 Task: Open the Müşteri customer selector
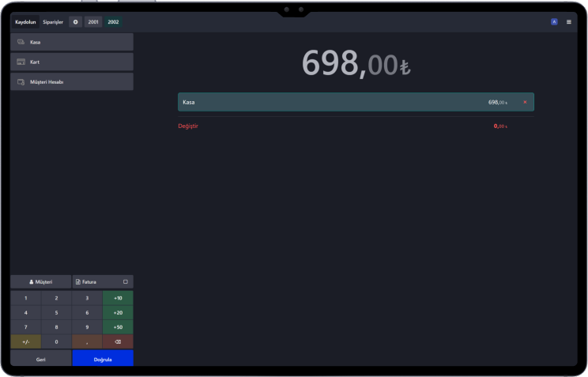pos(40,281)
